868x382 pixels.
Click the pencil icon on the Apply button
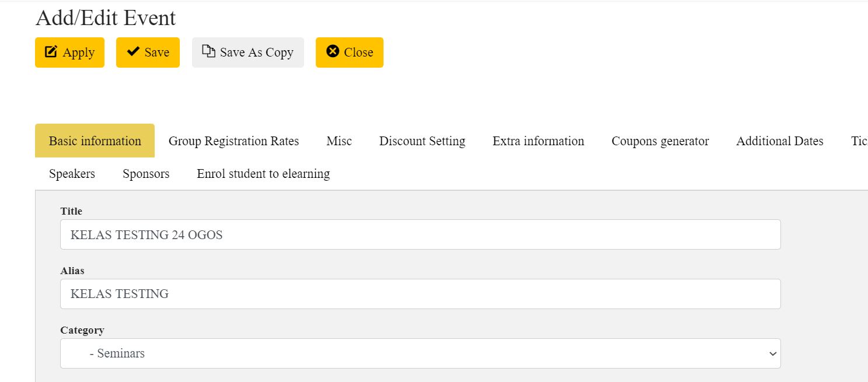[51, 52]
